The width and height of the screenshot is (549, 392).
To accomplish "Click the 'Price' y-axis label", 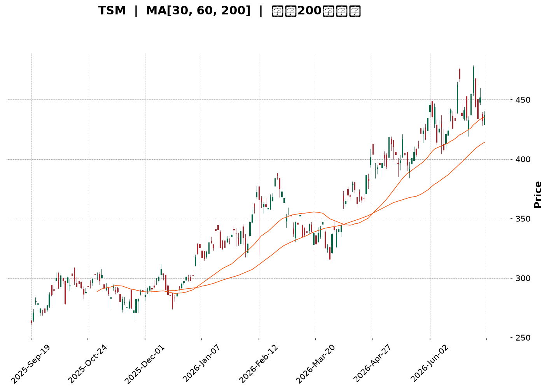I will coord(538,195).
